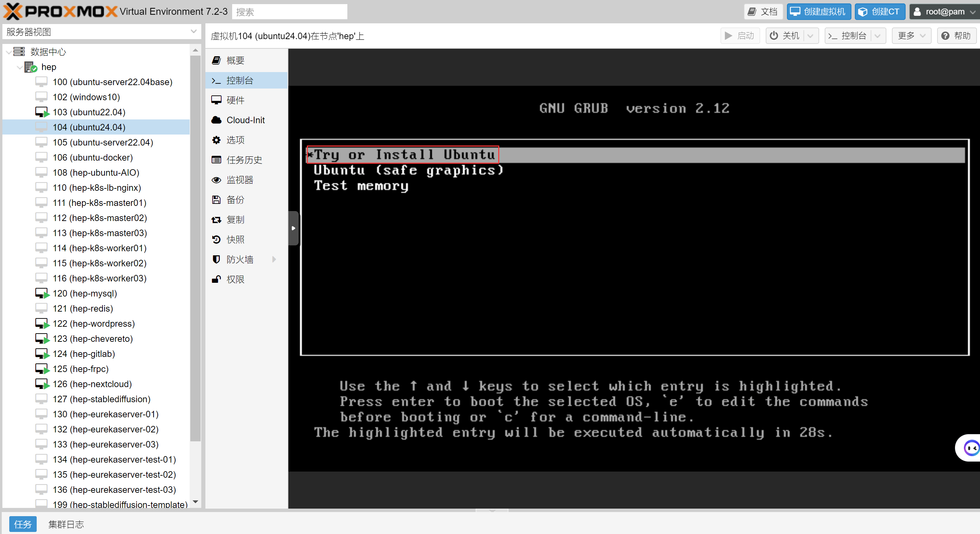Screen dimensions: 980x534
Task: Expand the 防火墙 submenu arrow
Action: pos(274,259)
